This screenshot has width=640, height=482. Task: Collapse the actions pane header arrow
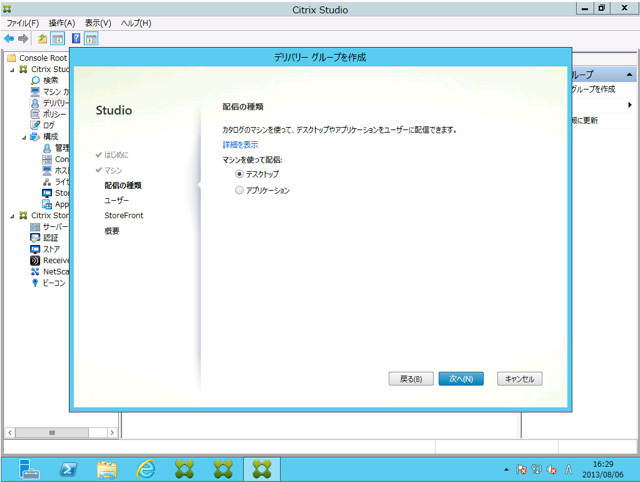[x=629, y=75]
